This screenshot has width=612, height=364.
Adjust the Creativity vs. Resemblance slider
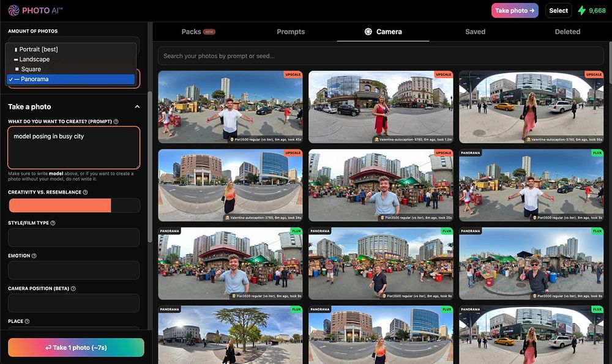74,205
